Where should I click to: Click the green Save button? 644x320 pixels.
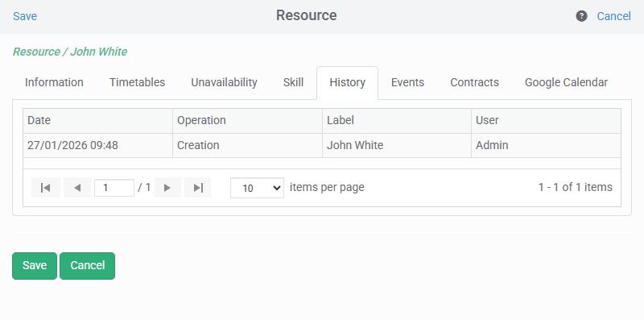pyautogui.click(x=35, y=266)
